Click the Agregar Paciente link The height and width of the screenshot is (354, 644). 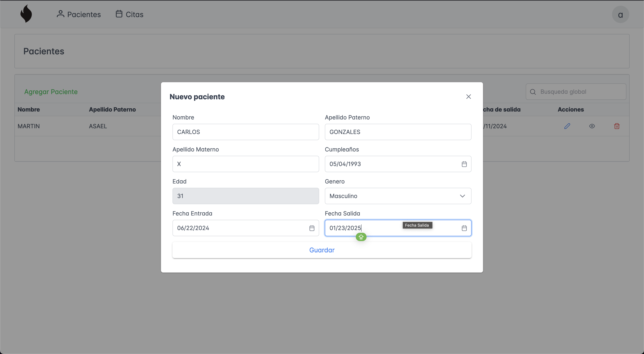pos(51,92)
